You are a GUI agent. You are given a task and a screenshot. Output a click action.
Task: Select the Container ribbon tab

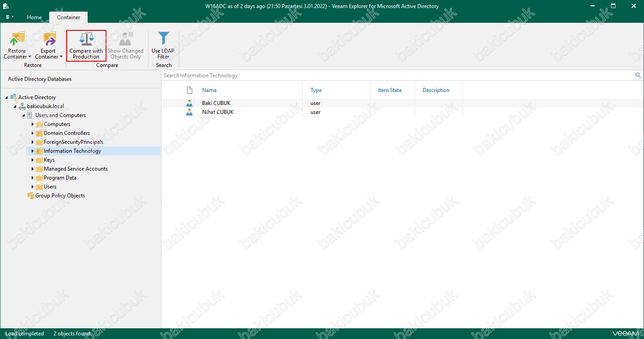[68, 17]
